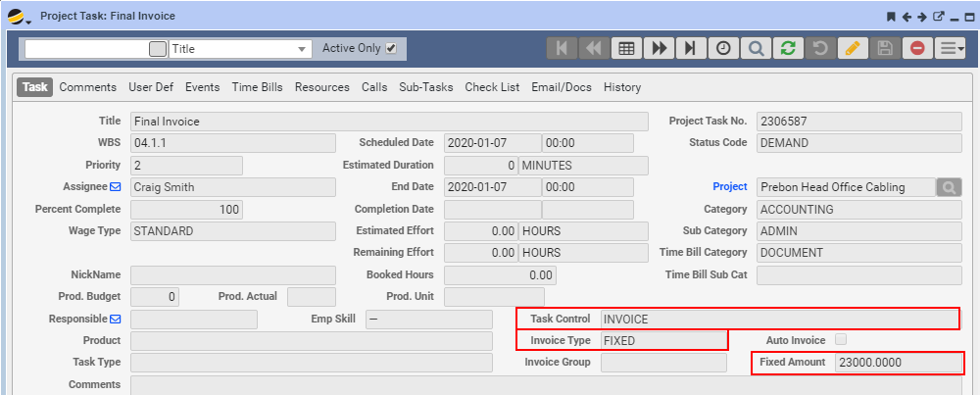
Task: Expand the hamburger menu in the toolbar
Action: 950,48
